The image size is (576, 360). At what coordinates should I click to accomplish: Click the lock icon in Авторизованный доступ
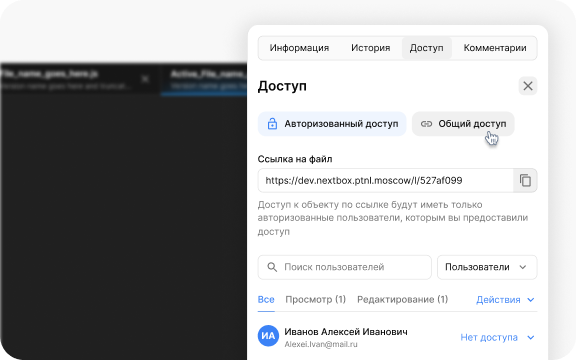tap(272, 124)
